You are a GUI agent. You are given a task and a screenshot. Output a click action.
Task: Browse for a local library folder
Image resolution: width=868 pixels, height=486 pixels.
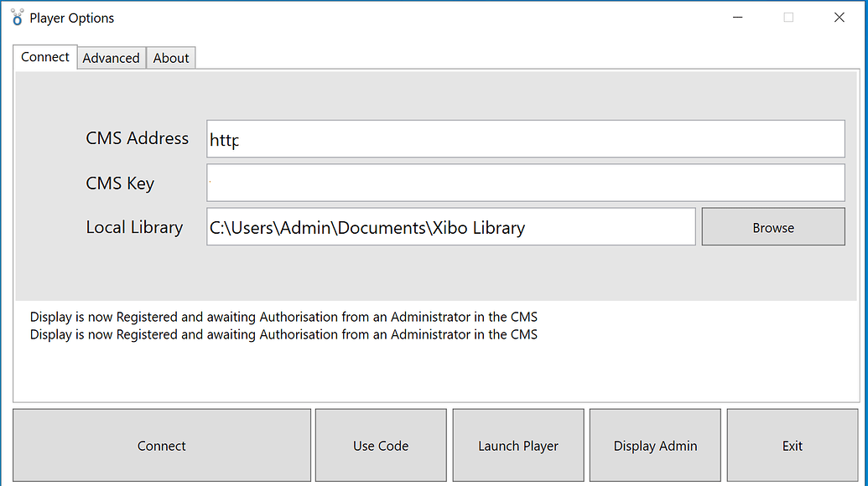click(773, 227)
